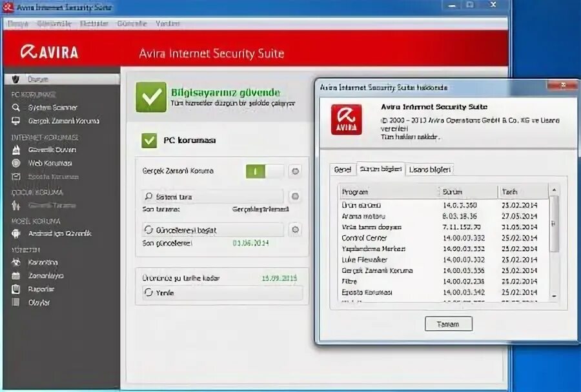The width and height of the screenshot is (581, 392).
Task: Select the Control Center row
Action: pyautogui.click(x=444, y=238)
